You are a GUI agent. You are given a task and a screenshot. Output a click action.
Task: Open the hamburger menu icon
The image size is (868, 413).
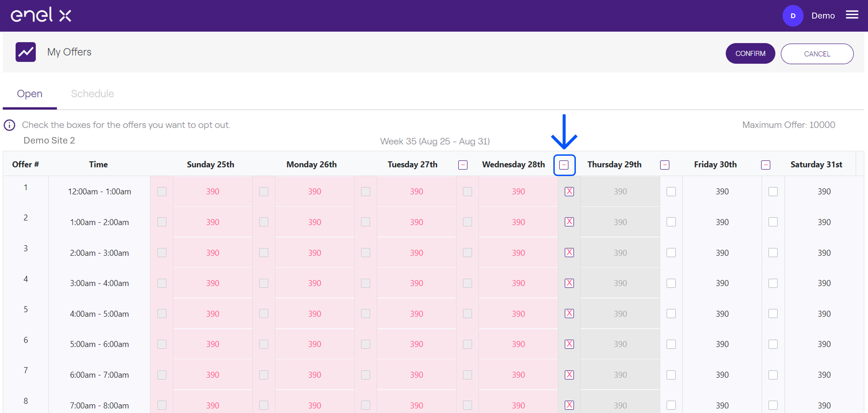(x=852, y=14)
